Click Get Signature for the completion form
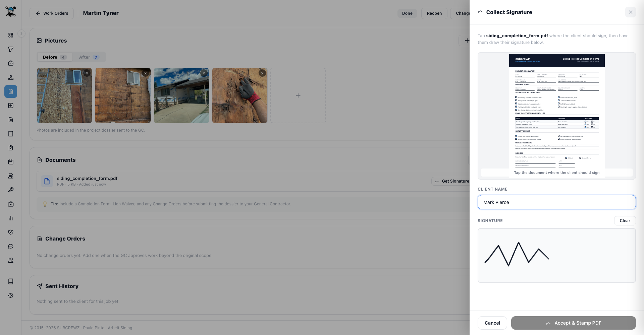Viewport: 644px width, 335px height. coord(451,181)
